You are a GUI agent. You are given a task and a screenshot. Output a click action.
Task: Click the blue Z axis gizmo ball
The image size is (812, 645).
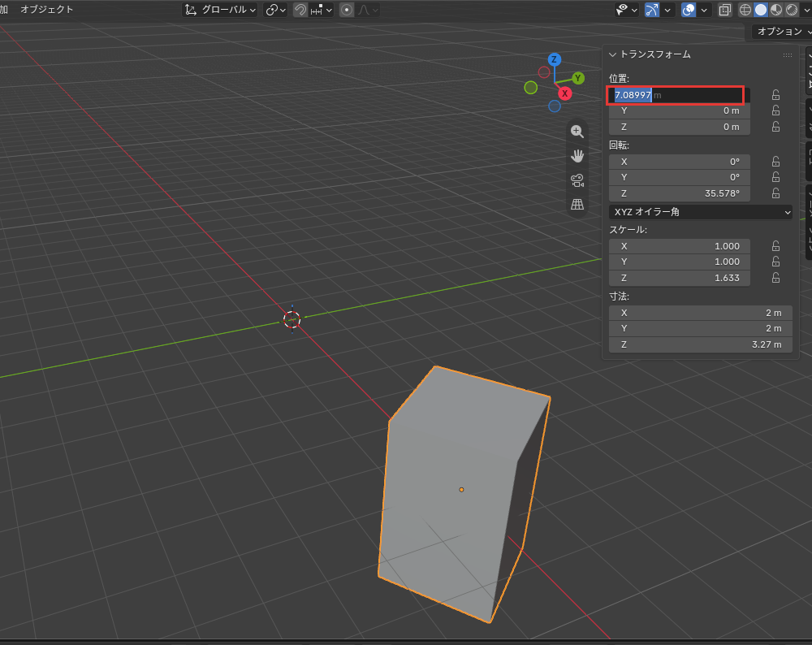pos(554,59)
